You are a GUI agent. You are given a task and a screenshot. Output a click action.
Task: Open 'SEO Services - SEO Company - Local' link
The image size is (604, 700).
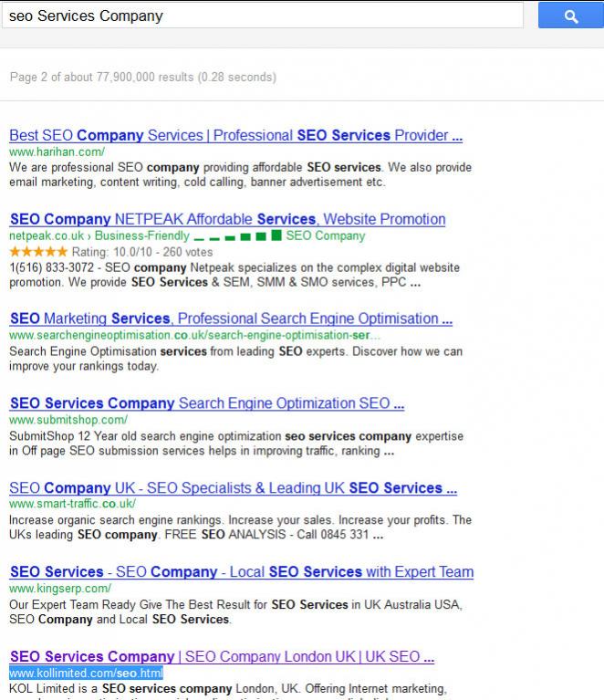(242, 572)
